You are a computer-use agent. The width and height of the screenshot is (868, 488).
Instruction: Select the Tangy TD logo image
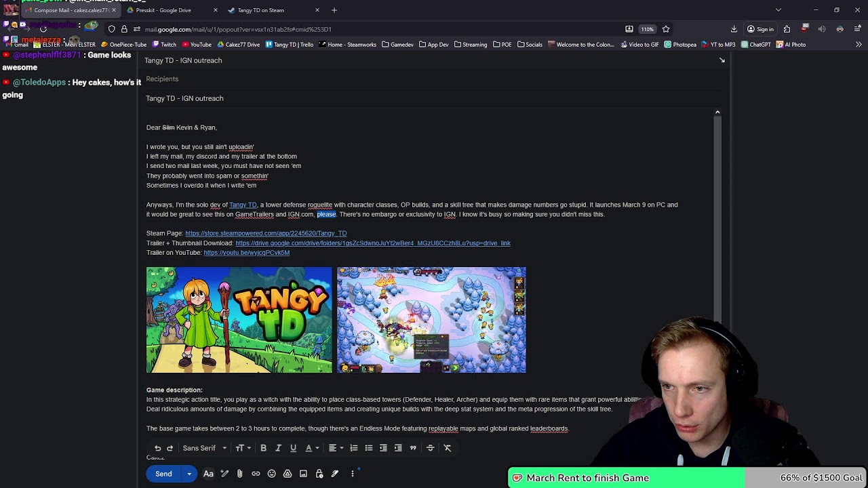(x=239, y=320)
